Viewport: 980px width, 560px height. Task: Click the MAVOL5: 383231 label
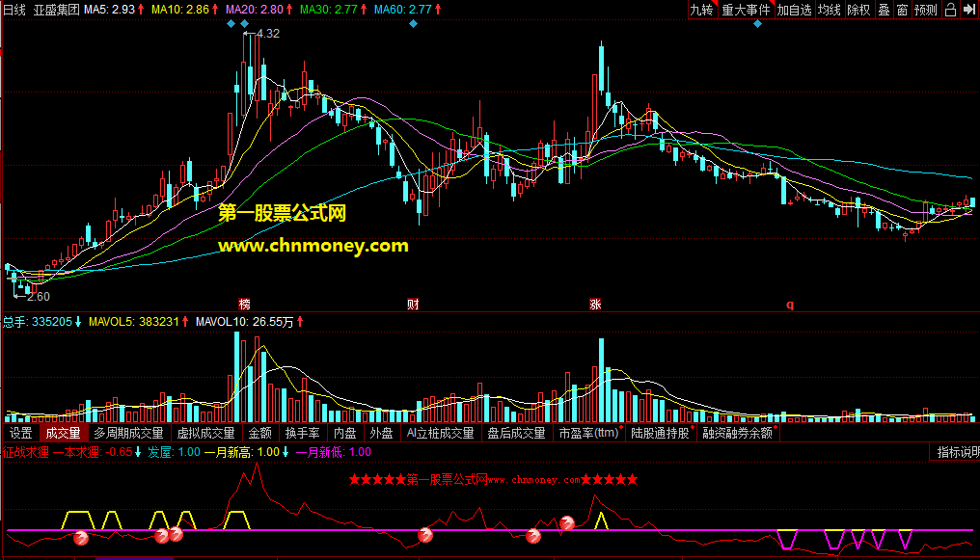pos(134,322)
